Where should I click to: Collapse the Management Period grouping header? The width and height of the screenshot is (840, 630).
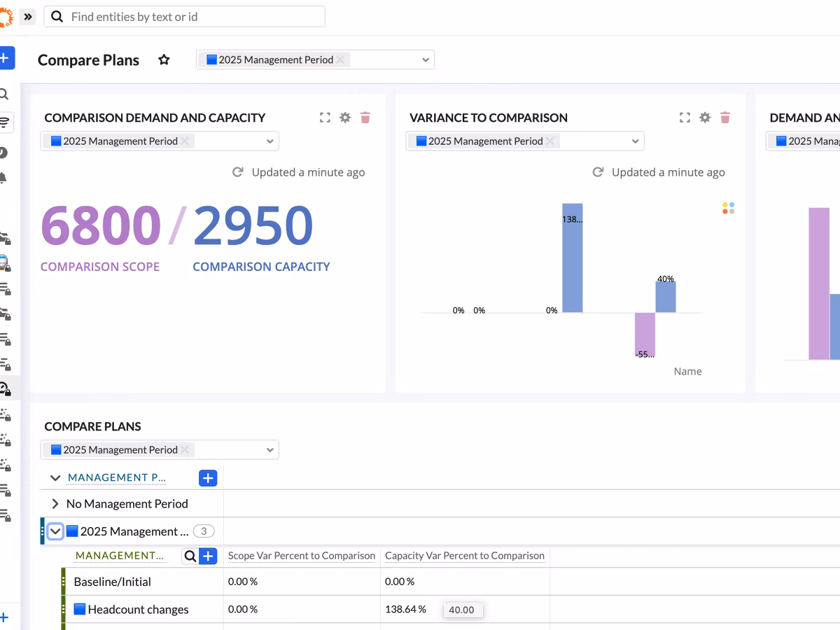55,478
